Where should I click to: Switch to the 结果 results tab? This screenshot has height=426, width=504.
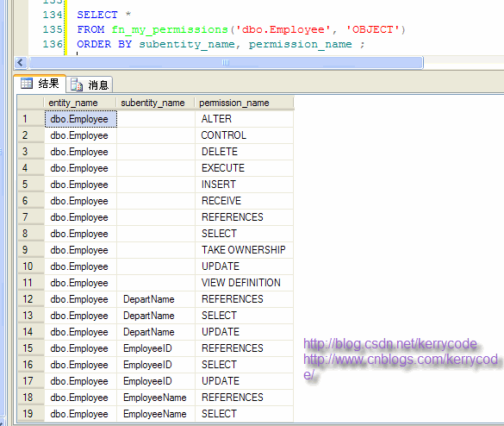click(40, 84)
